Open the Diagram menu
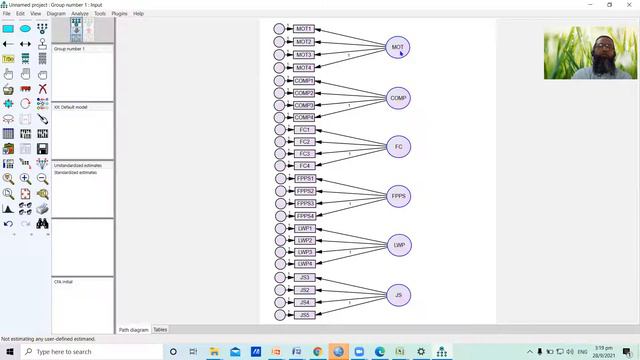Screen dimensions: 640x360 (56, 13)
